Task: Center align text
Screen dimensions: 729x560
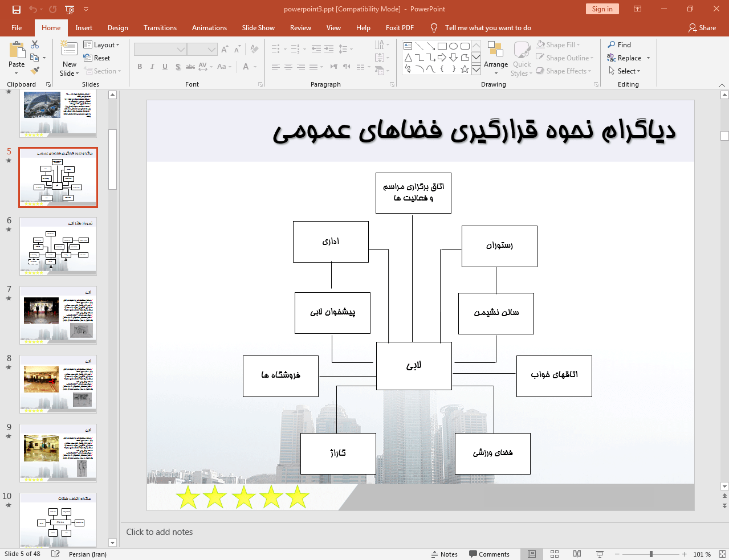Action: click(288, 67)
